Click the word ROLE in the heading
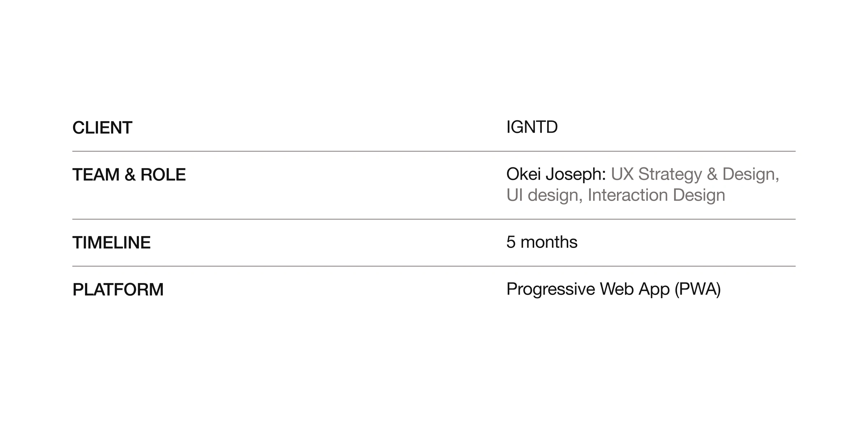Screen dimensions: 868x429 tap(163, 175)
